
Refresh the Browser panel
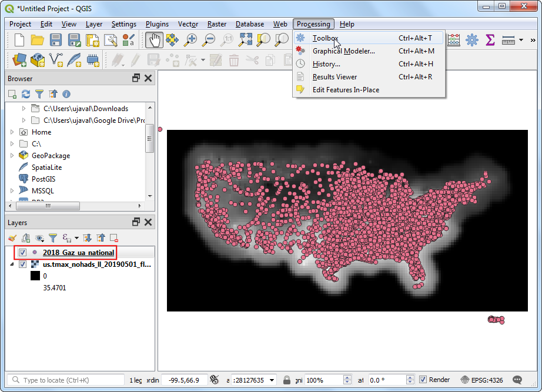(25, 93)
